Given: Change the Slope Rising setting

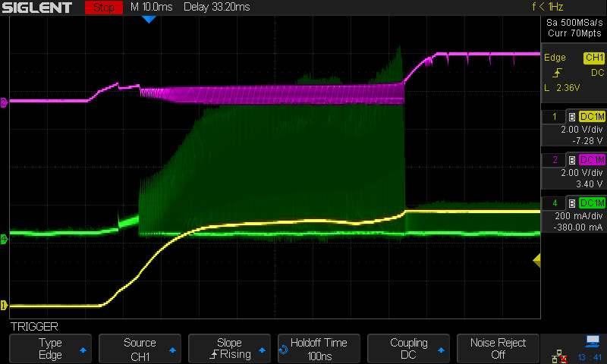Looking at the screenshot, I should pos(229,349).
